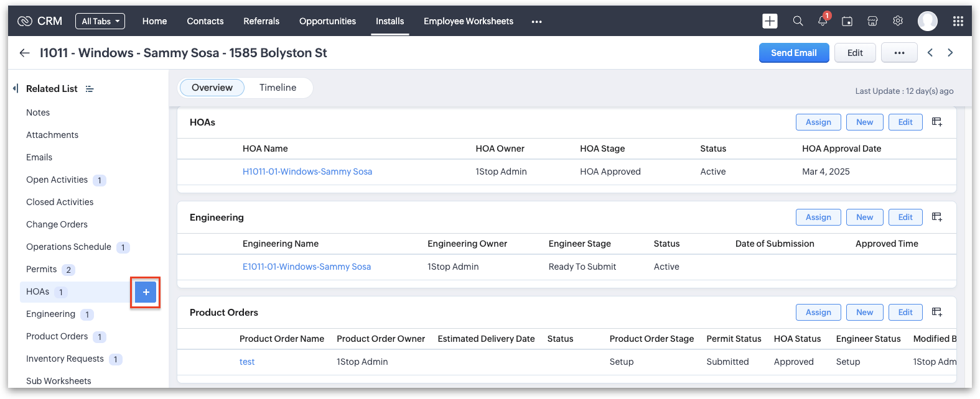Select Permits in Related List
980x399 pixels.
point(42,269)
